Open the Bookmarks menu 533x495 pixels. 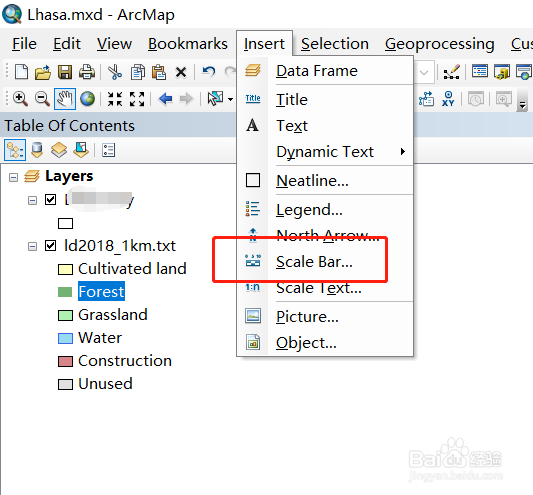188,44
